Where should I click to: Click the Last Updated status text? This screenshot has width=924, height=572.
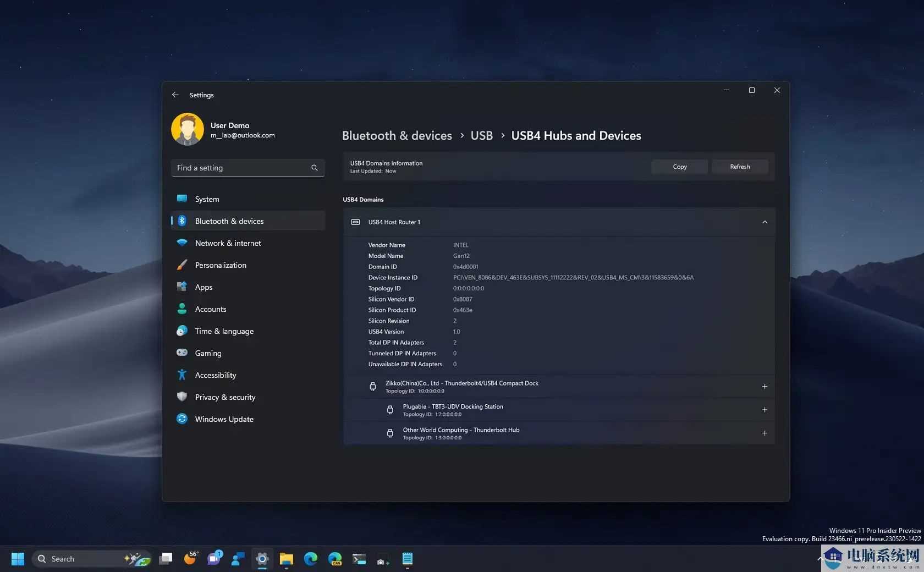373,171
